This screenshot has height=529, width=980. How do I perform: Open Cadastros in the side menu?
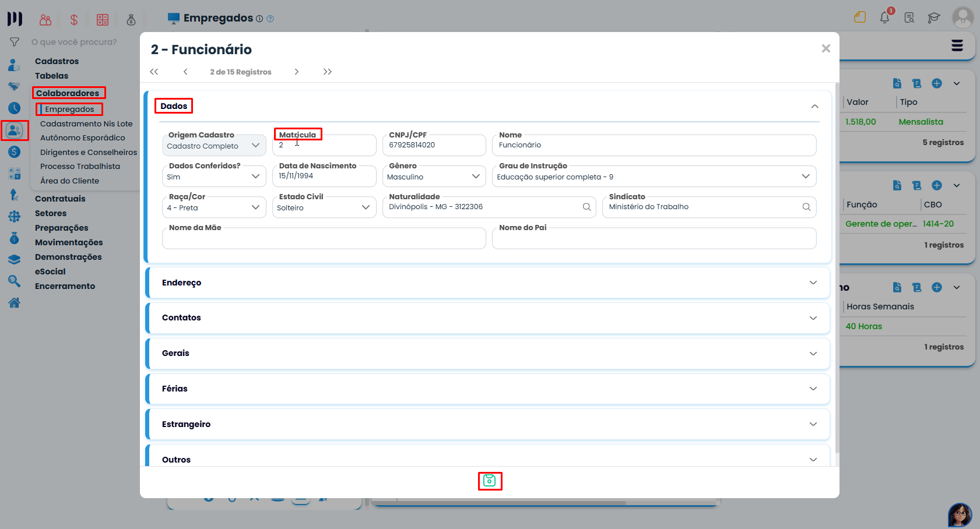(x=57, y=61)
